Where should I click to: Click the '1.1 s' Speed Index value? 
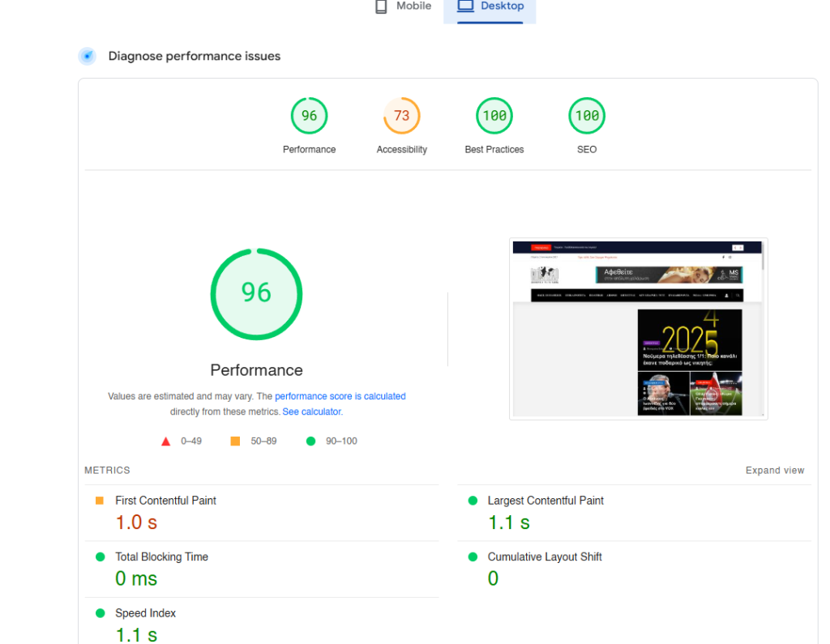[x=136, y=634]
